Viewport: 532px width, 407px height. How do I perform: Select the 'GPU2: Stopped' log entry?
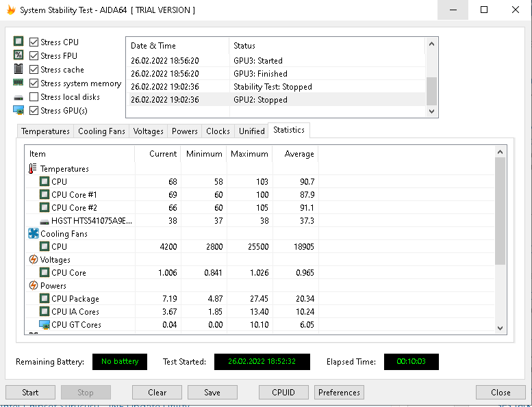[x=276, y=100]
